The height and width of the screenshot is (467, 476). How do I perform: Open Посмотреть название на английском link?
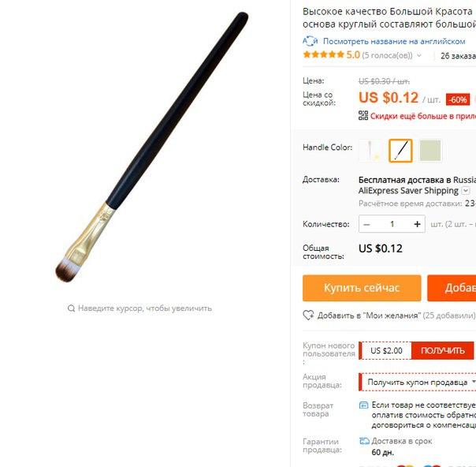pos(394,41)
